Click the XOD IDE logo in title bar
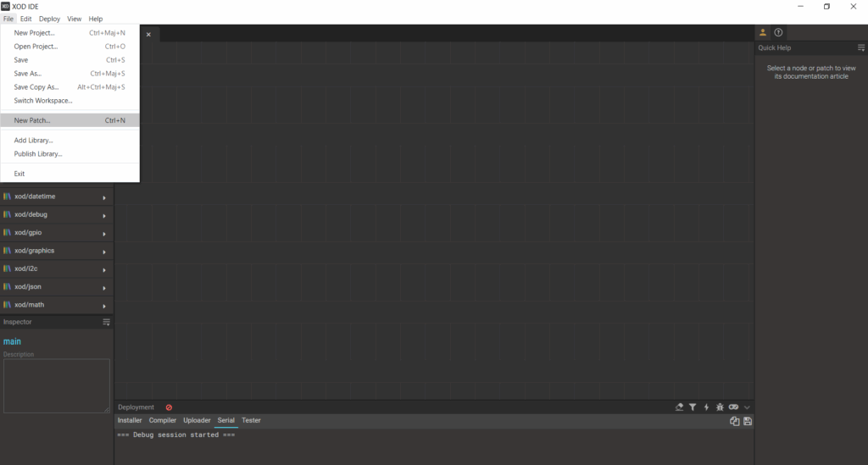Image resolution: width=868 pixels, height=465 pixels. click(x=6, y=6)
